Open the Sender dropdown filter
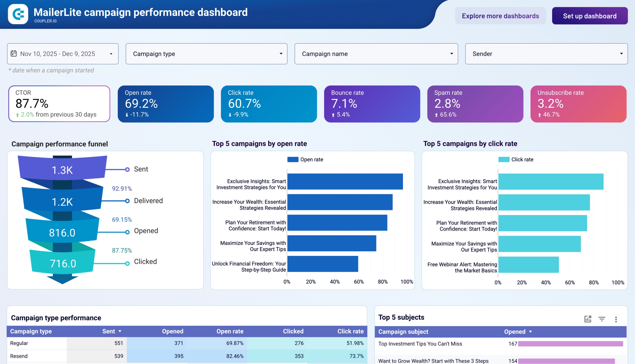This screenshot has width=635, height=364. pos(546,54)
